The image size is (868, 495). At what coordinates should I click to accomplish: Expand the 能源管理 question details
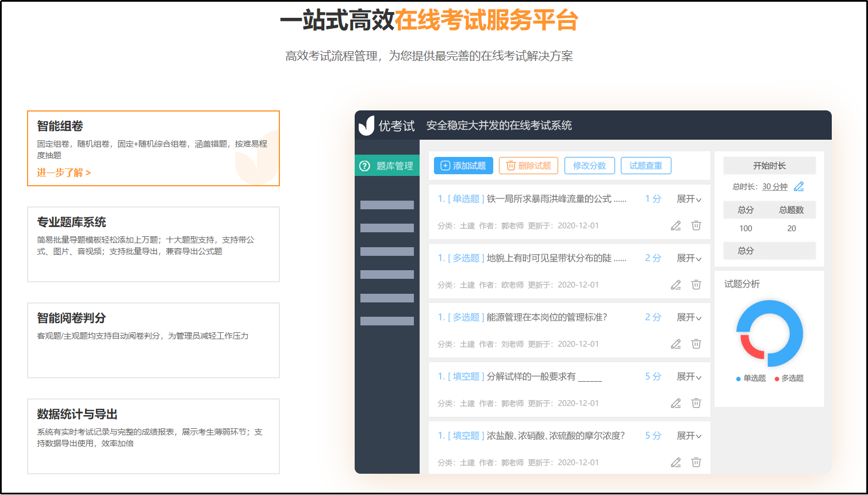[689, 317]
